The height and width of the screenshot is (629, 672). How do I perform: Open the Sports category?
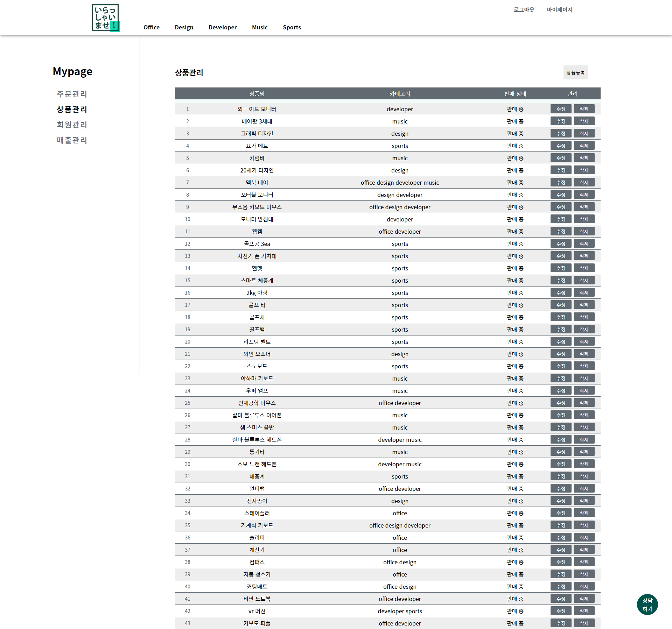click(x=292, y=27)
